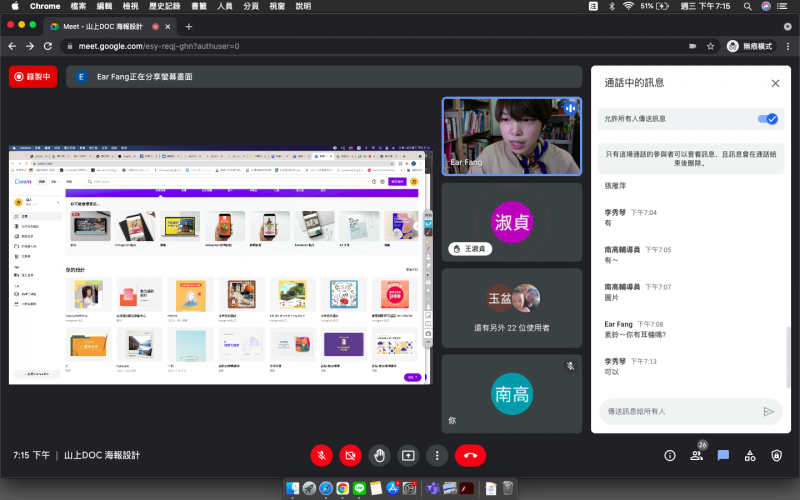The width and height of the screenshot is (800, 500).
Task: Open the activities icon
Action: click(x=750, y=456)
